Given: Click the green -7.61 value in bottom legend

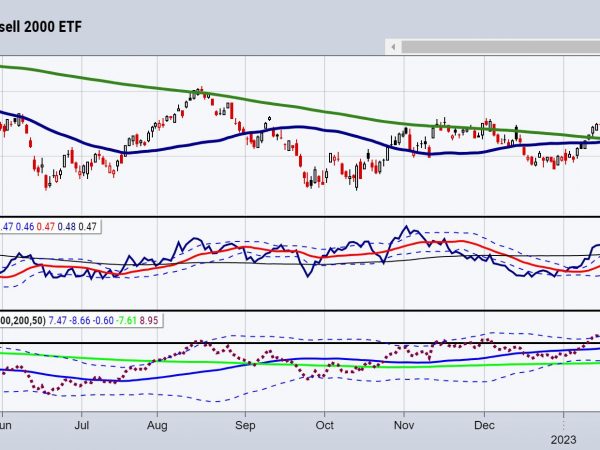Looking at the screenshot, I should coord(127,320).
